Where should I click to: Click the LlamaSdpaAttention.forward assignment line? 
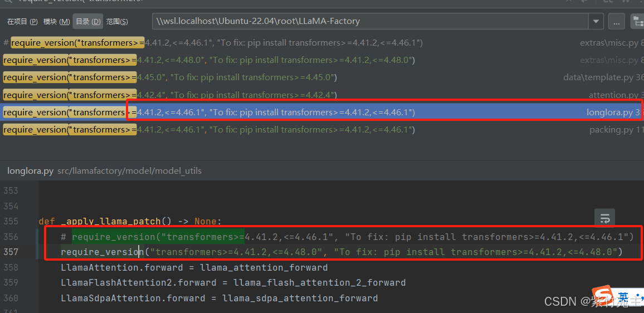coord(219,298)
